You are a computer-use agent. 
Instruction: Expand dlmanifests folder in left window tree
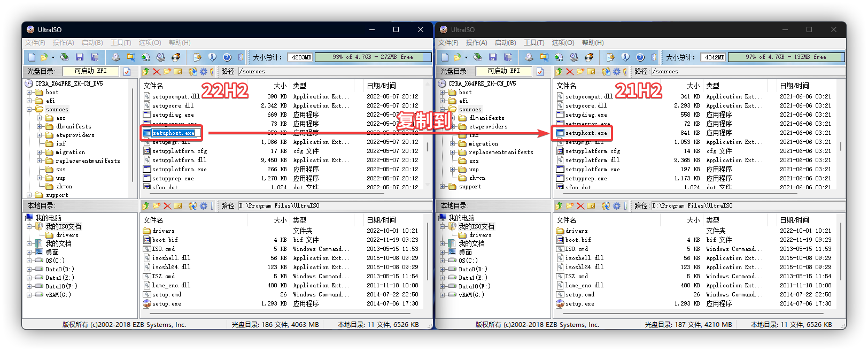tap(40, 126)
